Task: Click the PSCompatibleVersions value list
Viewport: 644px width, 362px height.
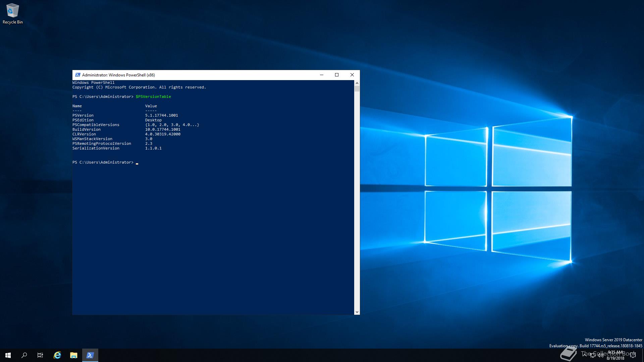Action: click(172, 125)
